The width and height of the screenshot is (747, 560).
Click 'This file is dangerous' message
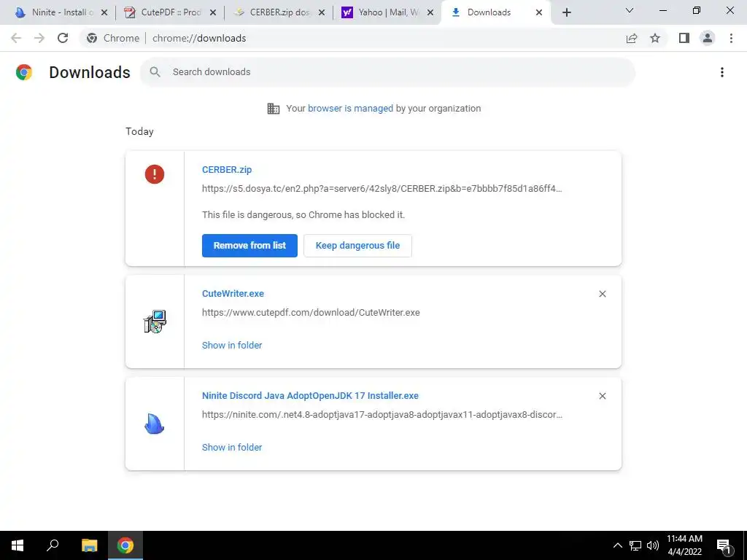tap(303, 215)
